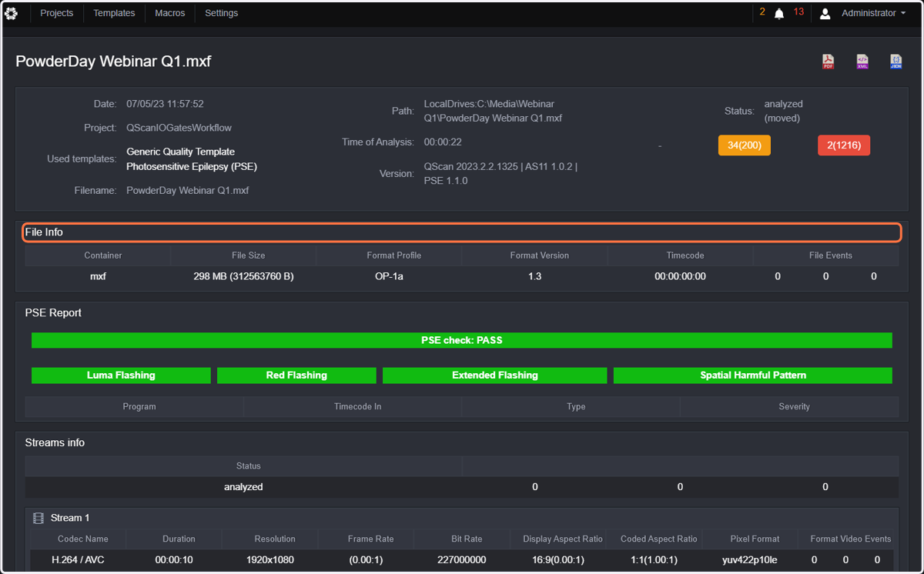Click the Extended Flashing indicator
The height and width of the screenshot is (574, 924).
494,375
